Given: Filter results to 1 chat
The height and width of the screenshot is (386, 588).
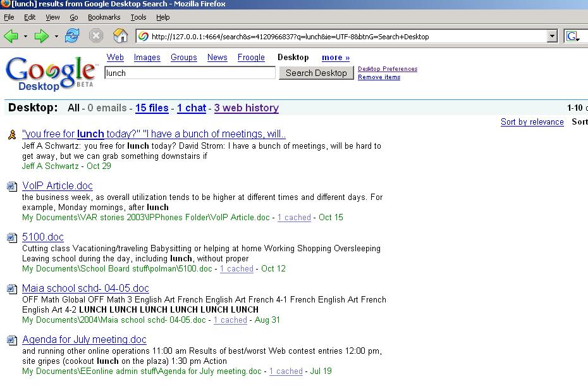Looking at the screenshot, I should click(x=192, y=108).
